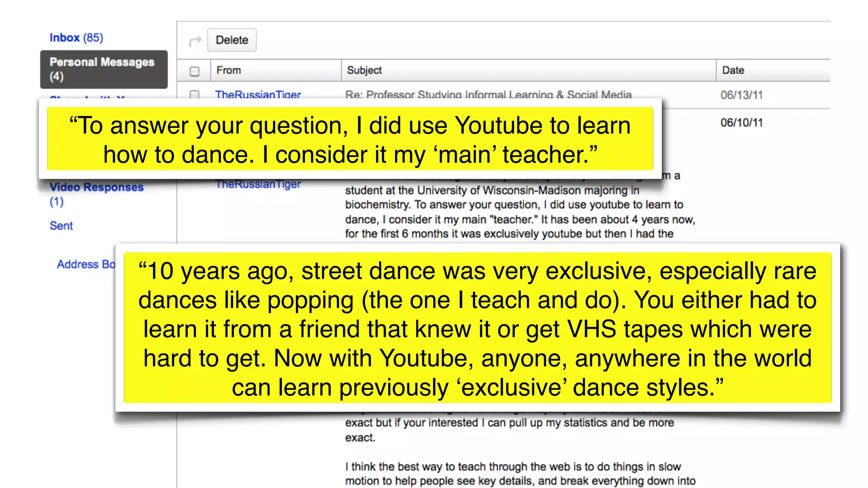Open 'Re: Professor Studying Informal Learning' message
Viewport: 868px width, 488px height.
click(488, 94)
